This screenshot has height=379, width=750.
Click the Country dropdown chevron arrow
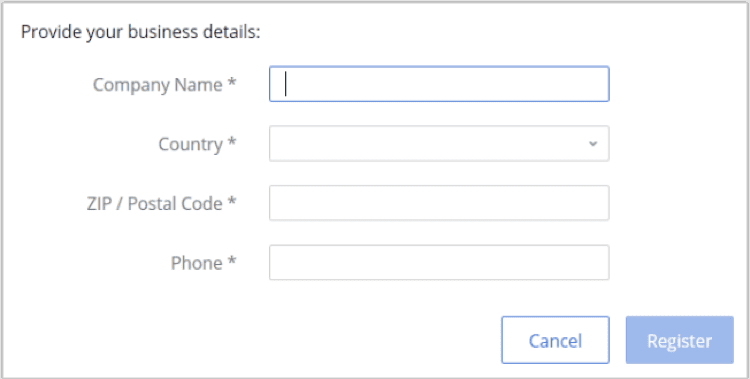click(x=593, y=144)
